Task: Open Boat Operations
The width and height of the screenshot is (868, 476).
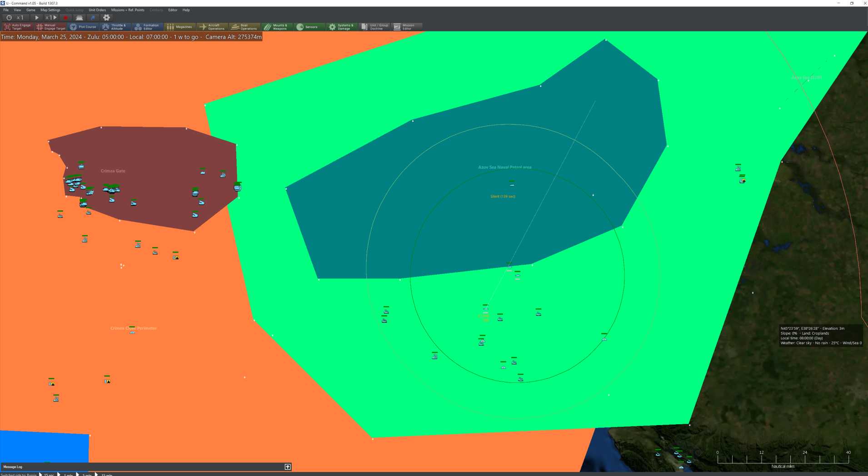Action: point(244,27)
